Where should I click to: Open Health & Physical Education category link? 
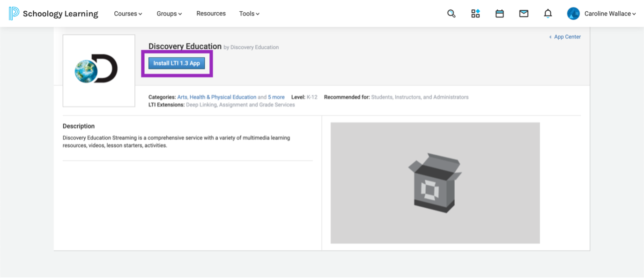point(223,97)
